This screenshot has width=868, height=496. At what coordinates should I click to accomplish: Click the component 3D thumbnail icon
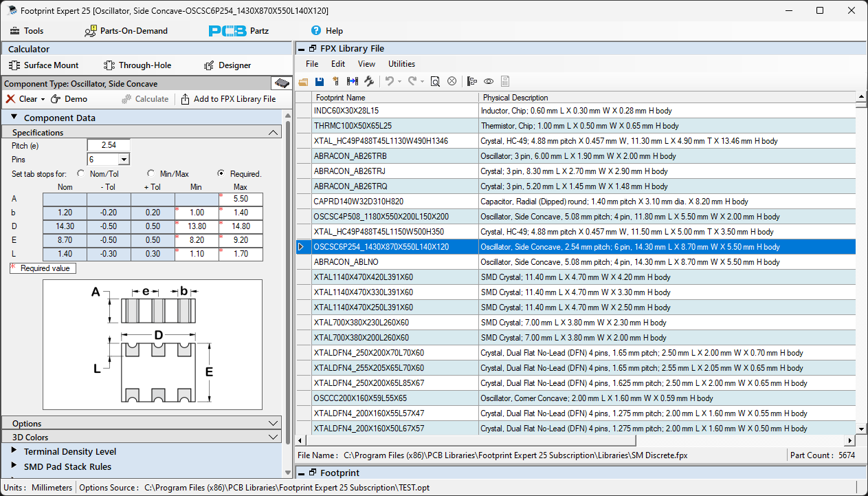pos(281,83)
